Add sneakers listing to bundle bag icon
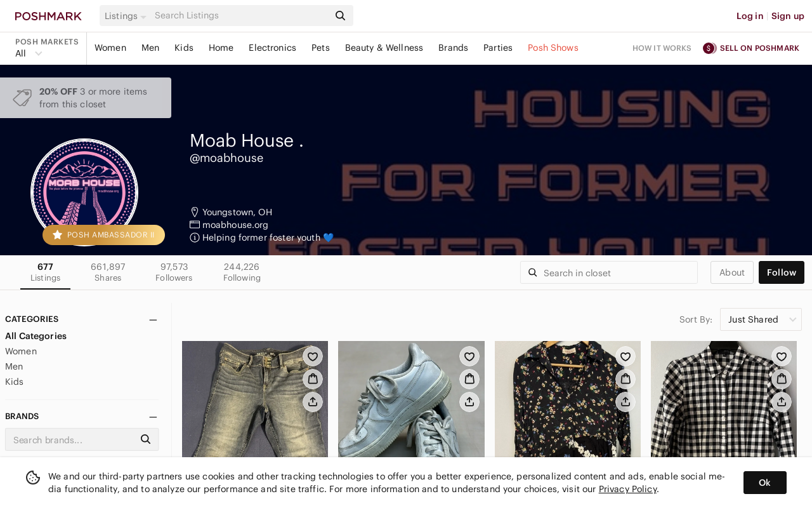Screen dimensions: 812x508 pyautogui.click(x=469, y=379)
